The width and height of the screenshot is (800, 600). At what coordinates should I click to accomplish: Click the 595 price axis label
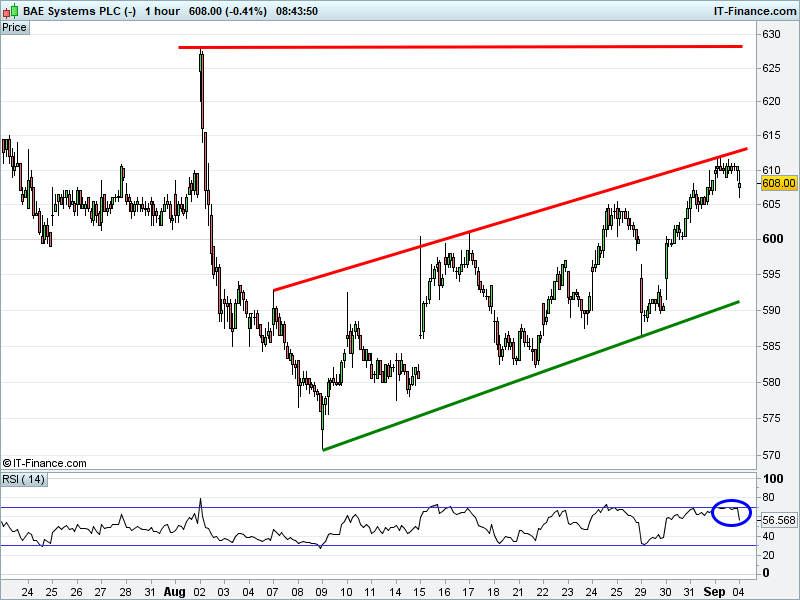pos(771,274)
